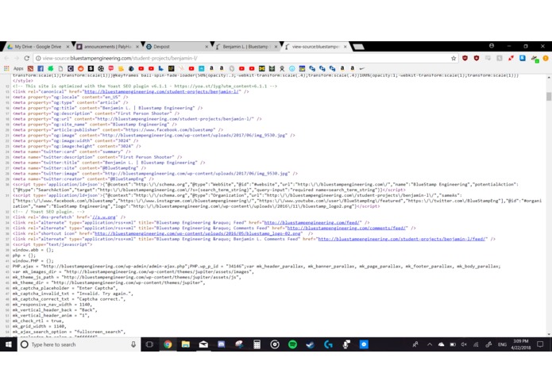Open Logitech Gaming software from taskbar
The image size is (552, 392).
click(x=328, y=344)
